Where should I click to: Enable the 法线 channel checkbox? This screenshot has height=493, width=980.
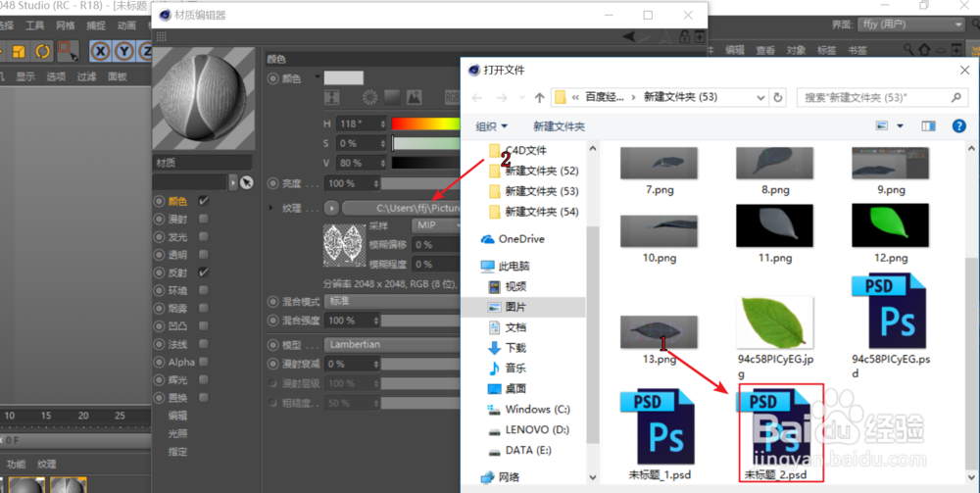pyautogui.click(x=204, y=344)
